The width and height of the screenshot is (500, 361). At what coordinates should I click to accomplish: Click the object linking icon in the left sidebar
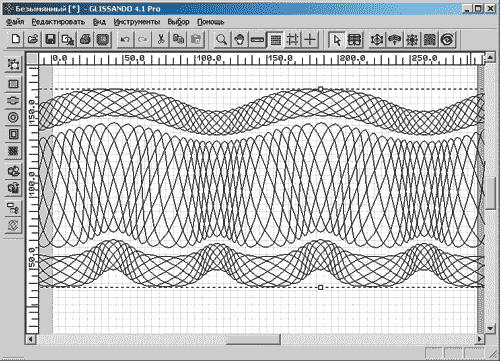[13, 208]
